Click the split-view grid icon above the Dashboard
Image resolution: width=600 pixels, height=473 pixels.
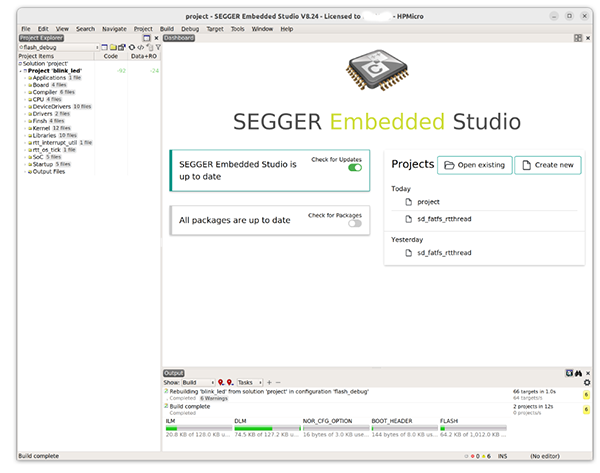(x=579, y=38)
